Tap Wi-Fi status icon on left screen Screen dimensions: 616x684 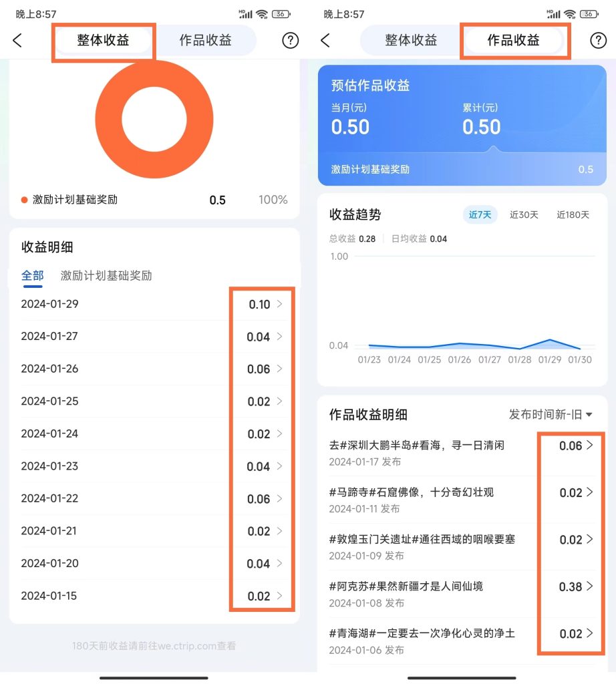click(x=262, y=14)
